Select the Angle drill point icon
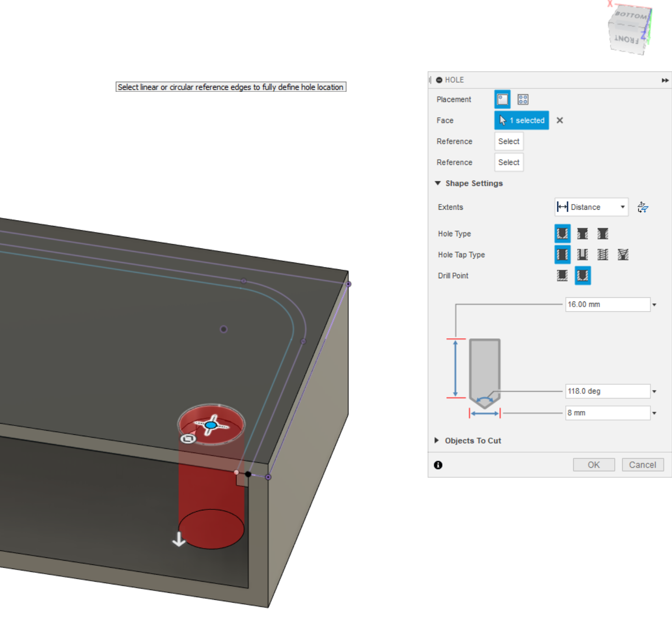Image resolution: width=672 pixels, height=617 pixels. [x=582, y=275]
